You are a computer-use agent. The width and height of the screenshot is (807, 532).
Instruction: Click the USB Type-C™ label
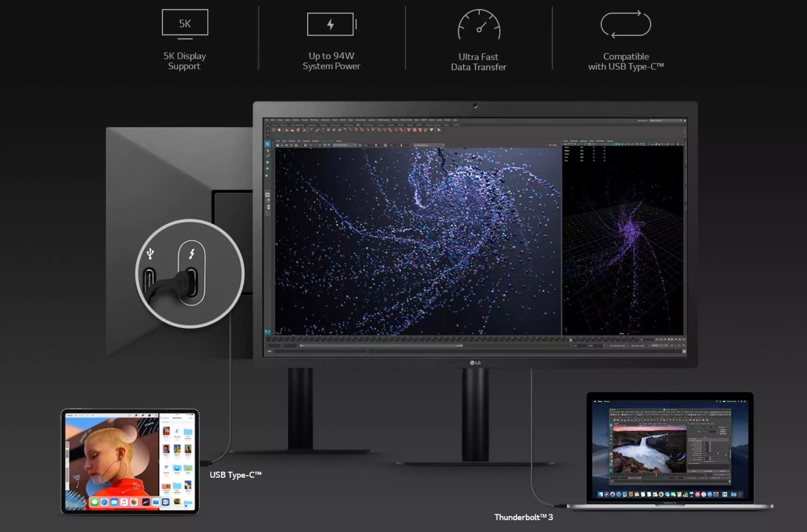coord(235,475)
